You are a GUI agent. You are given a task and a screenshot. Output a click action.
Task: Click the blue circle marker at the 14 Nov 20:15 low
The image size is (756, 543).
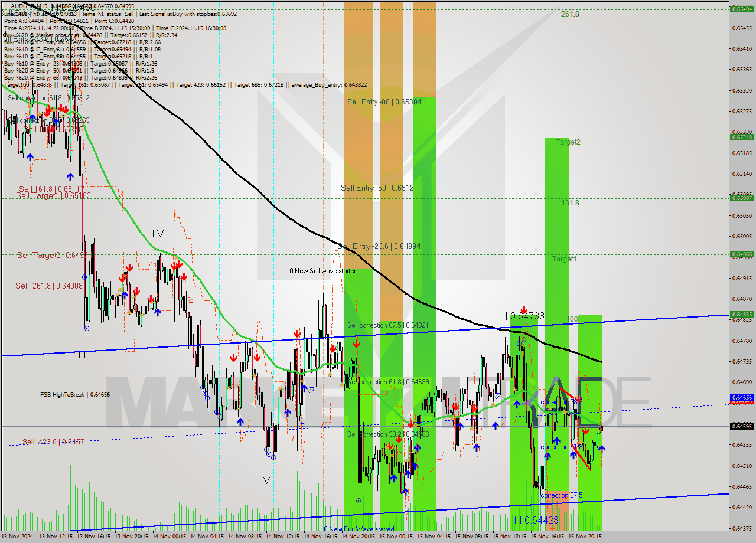click(x=359, y=501)
